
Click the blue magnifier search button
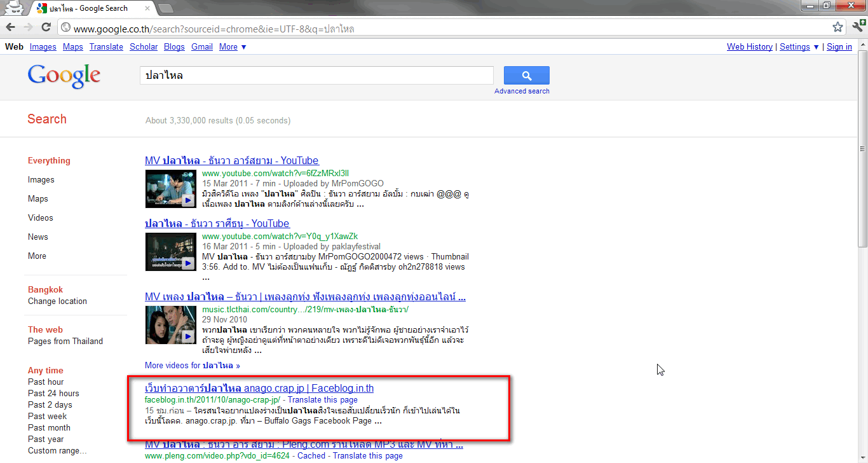pos(527,76)
